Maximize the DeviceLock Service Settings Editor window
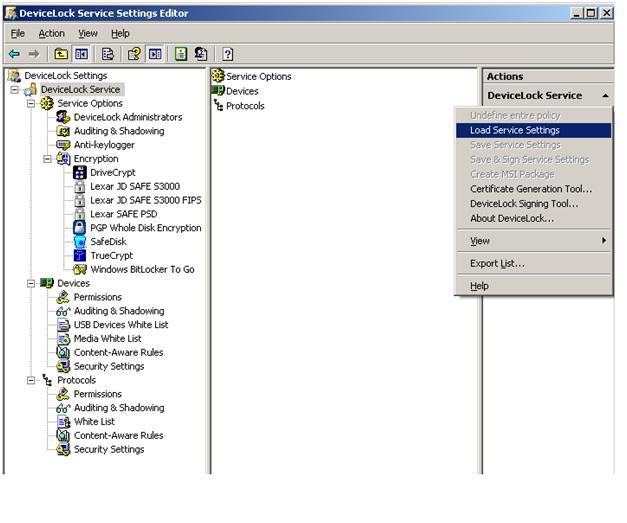The width and height of the screenshot is (627, 523). [591, 13]
